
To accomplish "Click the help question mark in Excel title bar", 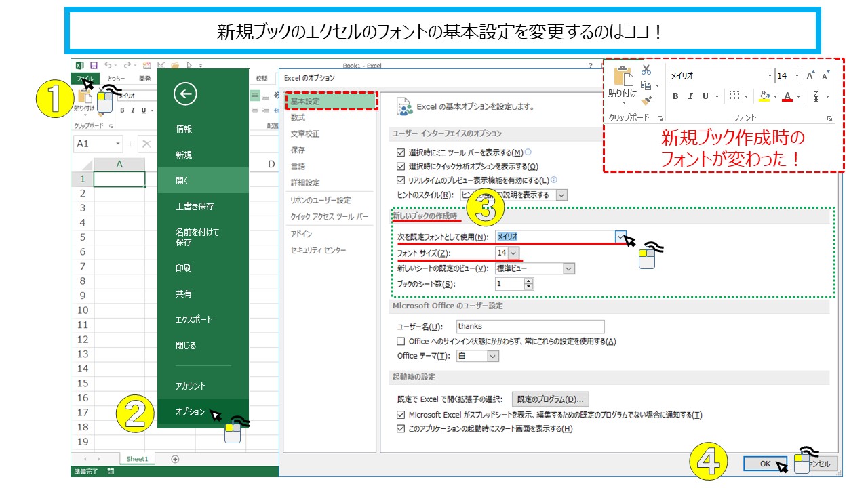I will coord(591,66).
